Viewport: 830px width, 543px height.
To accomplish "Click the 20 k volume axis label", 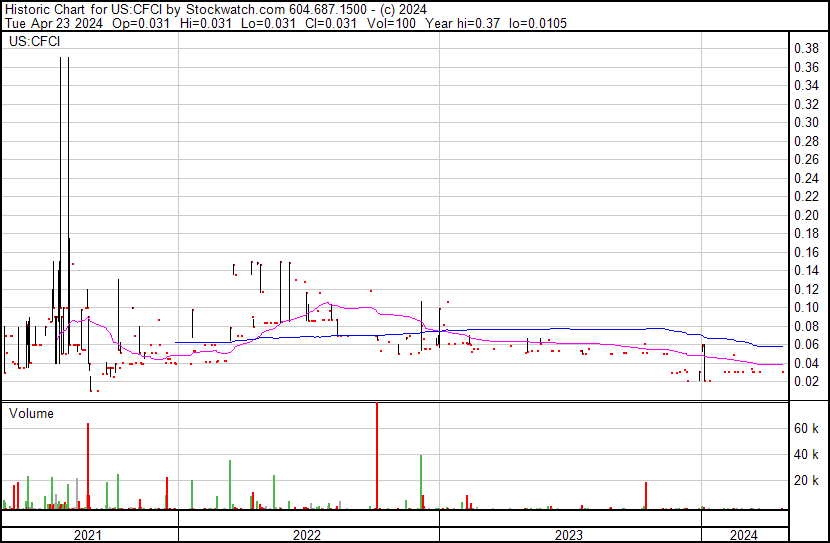I will [x=806, y=480].
